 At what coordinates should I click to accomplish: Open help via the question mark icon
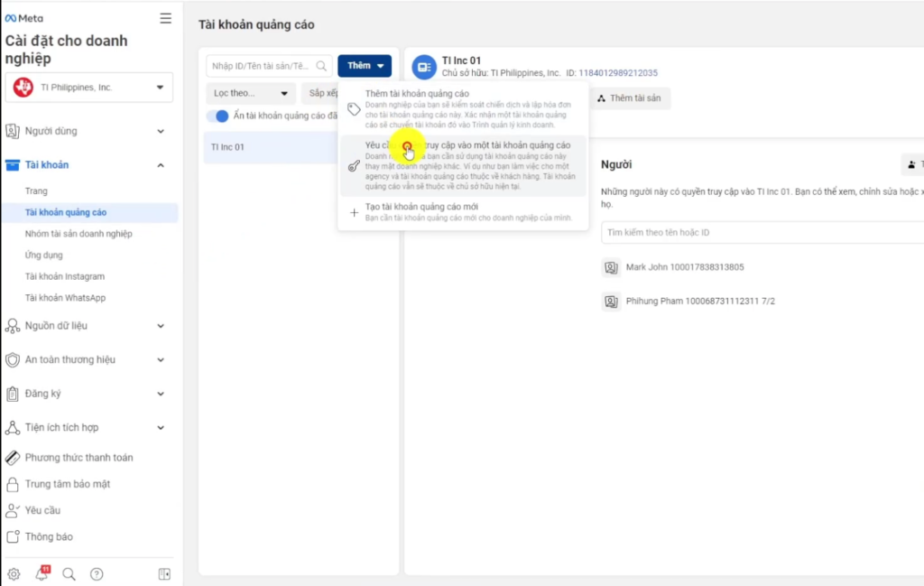pos(97,574)
